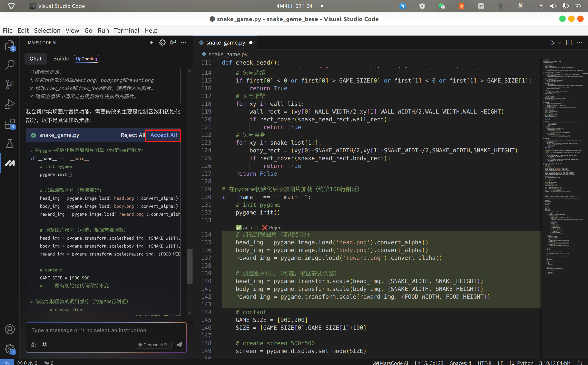Expand the run button dropdown arrow
The image size is (588, 365).
tap(559, 43)
